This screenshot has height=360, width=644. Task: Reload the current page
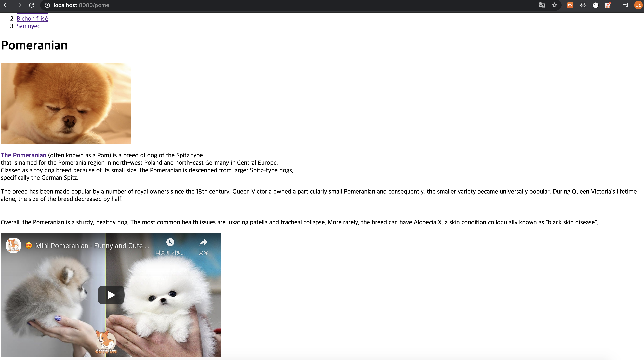(x=32, y=5)
